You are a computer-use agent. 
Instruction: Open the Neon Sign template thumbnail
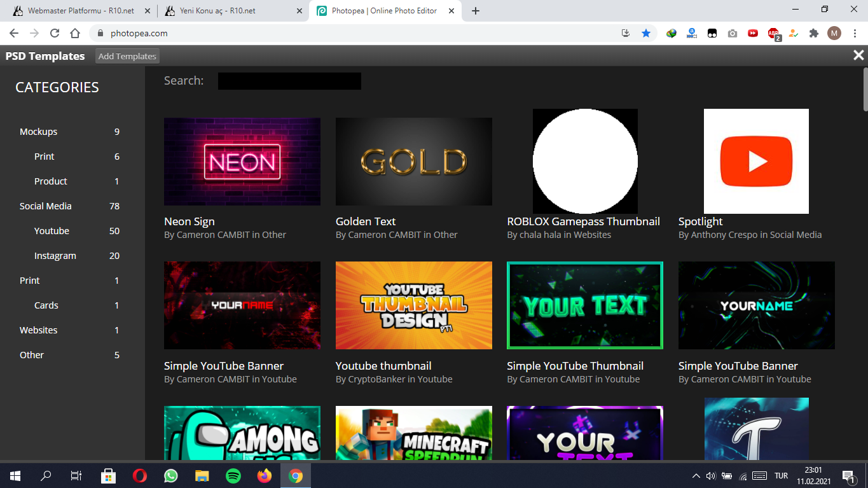click(x=242, y=162)
